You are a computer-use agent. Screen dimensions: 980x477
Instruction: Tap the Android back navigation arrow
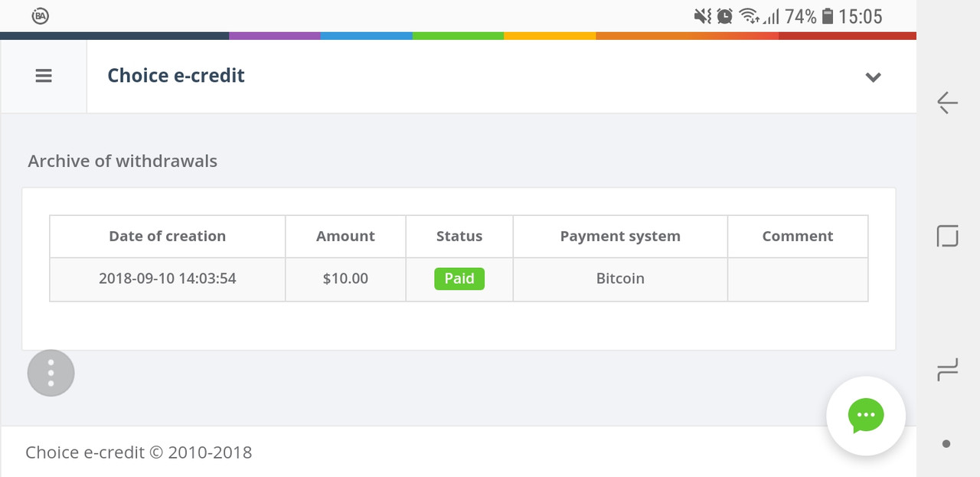947,103
